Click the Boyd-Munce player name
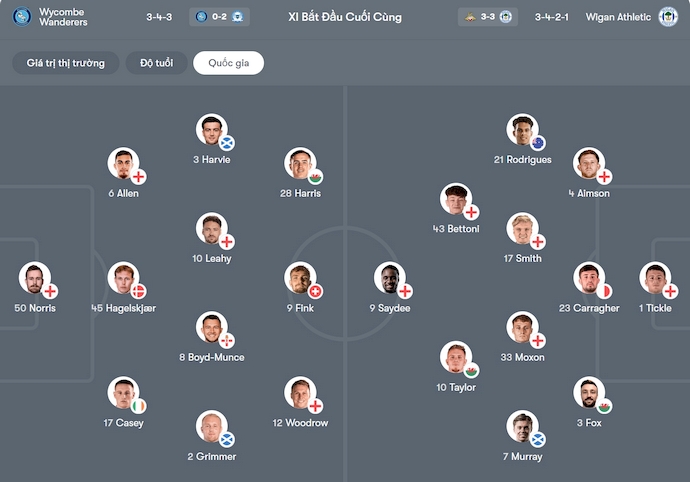Screen dimensions: 690x482 click(x=212, y=357)
